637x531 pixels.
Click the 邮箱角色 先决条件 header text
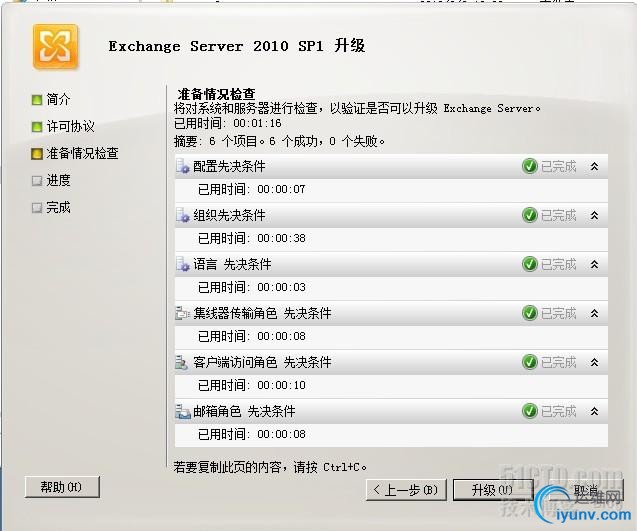(244, 412)
